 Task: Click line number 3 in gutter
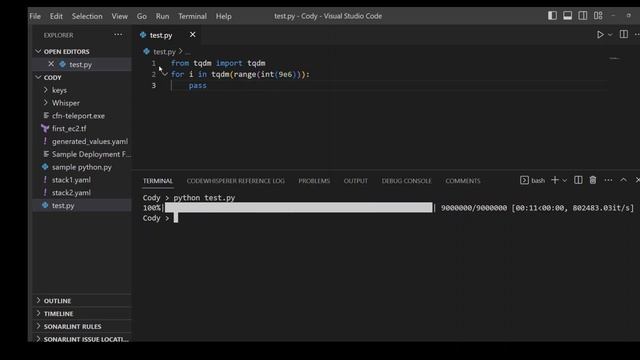[x=154, y=85]
